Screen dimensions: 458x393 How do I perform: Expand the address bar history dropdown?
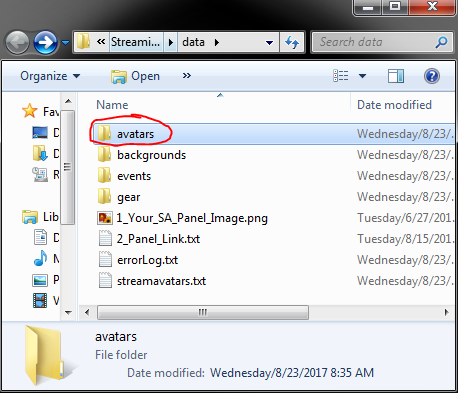[269, 42]
